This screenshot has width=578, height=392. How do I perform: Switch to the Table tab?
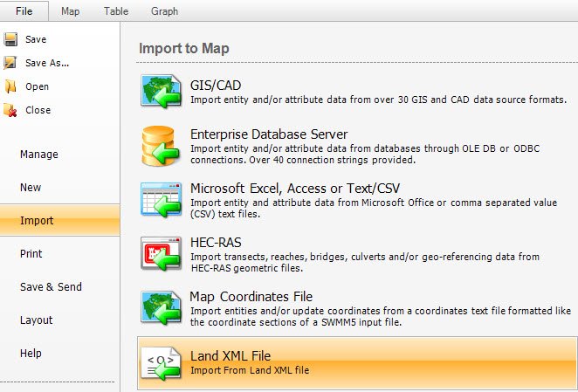(x=116, y=11)
